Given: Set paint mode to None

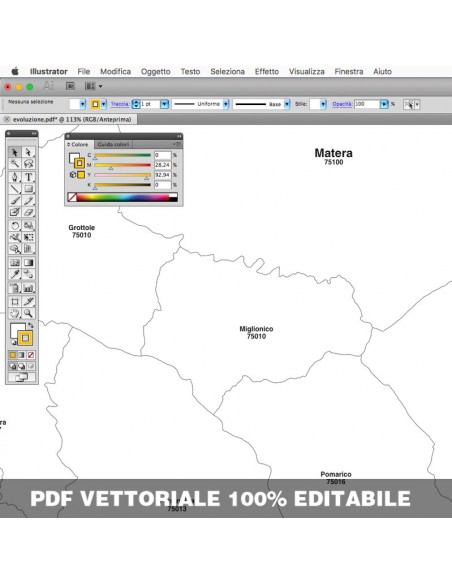Looking at the screenshot, I should 31,355.
